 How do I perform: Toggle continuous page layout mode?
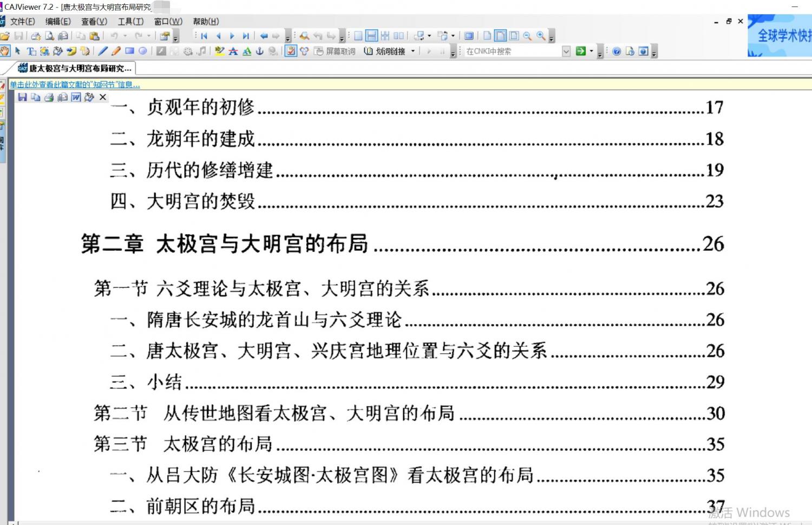pos(371,36)
